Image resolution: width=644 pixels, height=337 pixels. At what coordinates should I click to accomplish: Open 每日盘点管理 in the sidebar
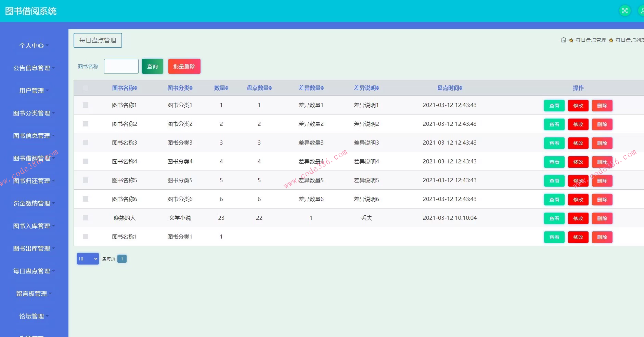[33, 271]
